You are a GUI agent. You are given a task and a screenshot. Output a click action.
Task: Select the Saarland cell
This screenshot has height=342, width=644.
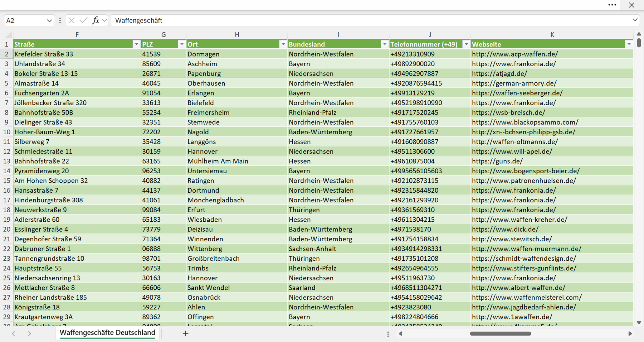[x=338, y=288]
